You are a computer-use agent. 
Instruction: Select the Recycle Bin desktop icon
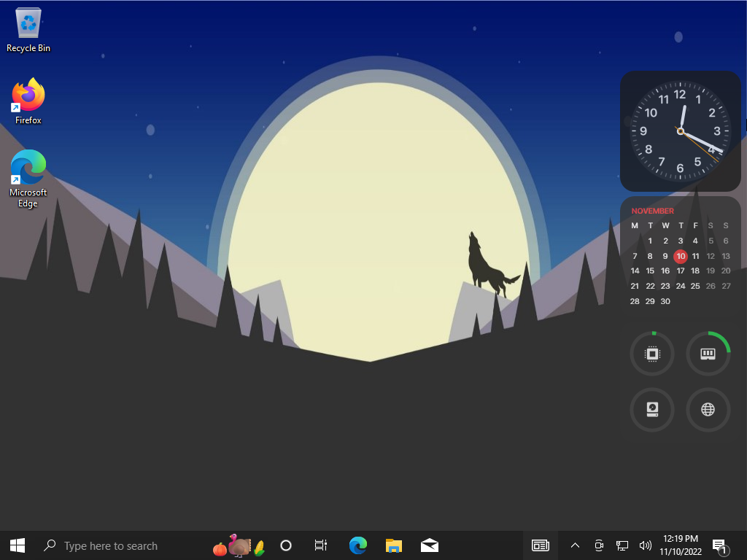click(28, 30)
